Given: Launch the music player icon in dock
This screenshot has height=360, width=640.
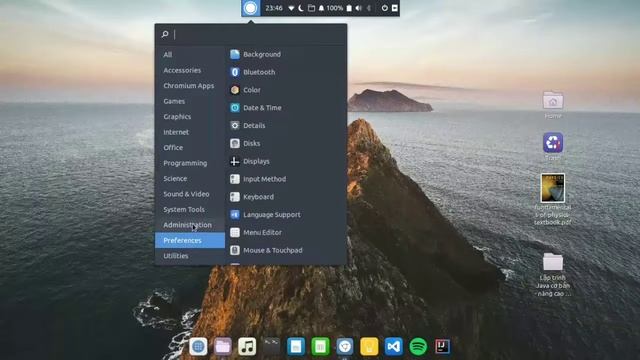Looking at the screenshot, I should tap(247, 347).
